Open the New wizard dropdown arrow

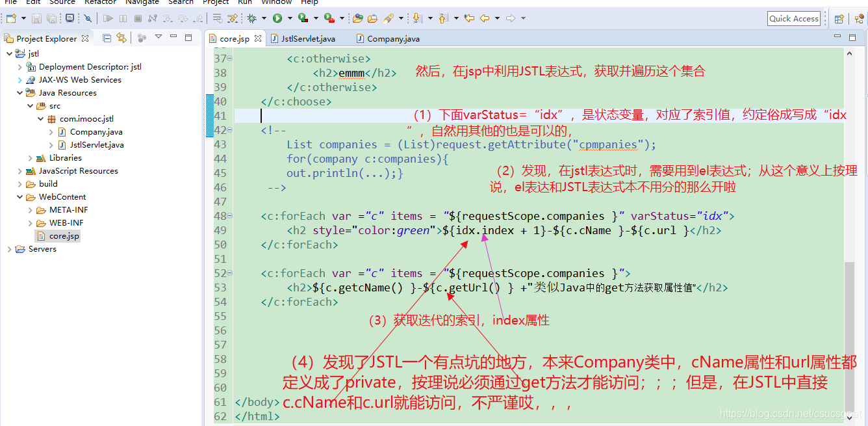click(23, 18)
